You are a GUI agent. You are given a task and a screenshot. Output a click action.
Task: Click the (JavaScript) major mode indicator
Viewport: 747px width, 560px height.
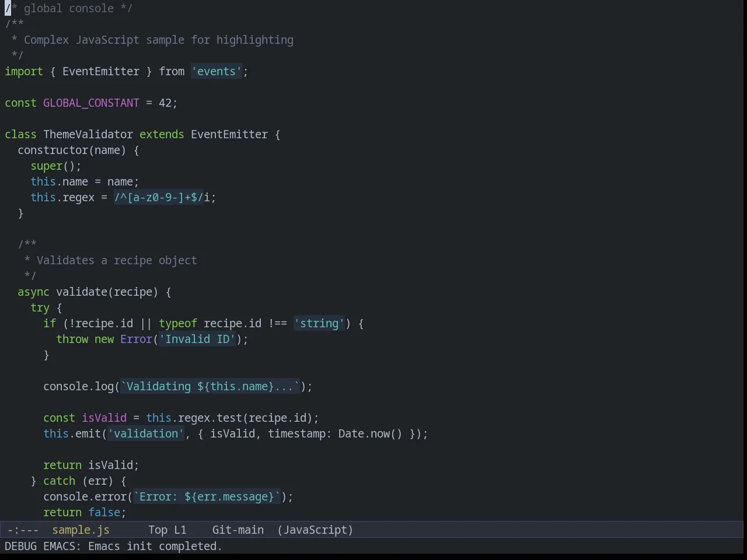(x=315, y=530)
